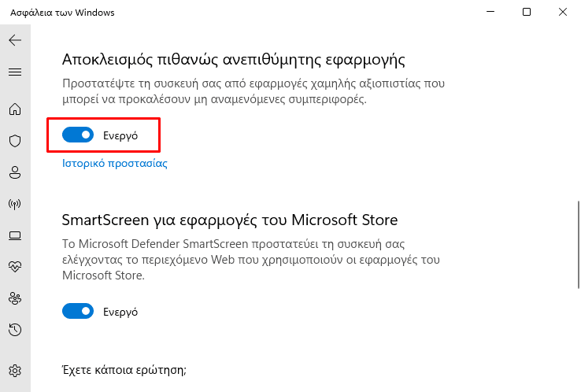
Task: Open Virus & threat protection shield icon
Action: pos(15,141)
